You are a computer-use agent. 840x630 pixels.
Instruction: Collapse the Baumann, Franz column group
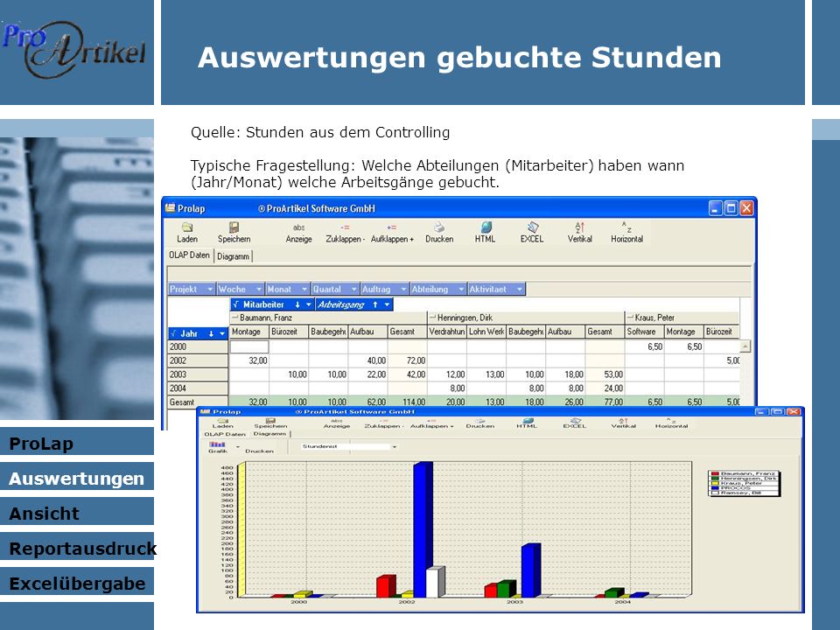(234, 318)
